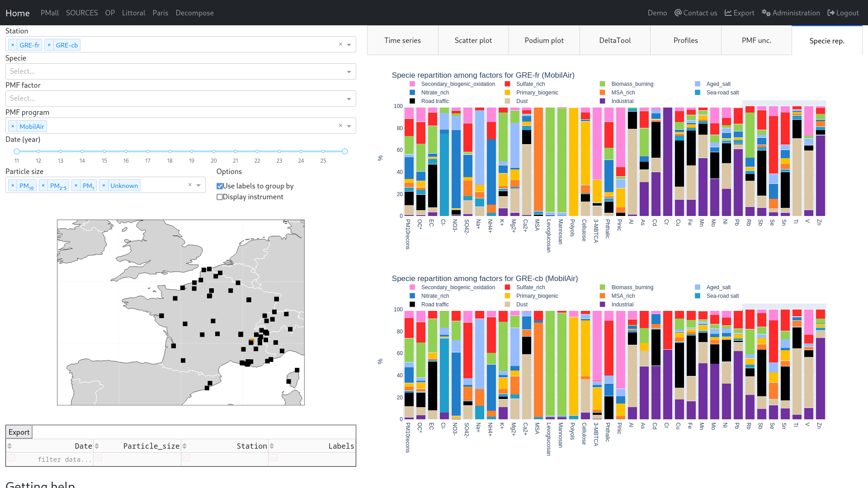Toggle Biomass_burning legend in GRE-fr chart

pyautogui.click(x=632, y=84)
